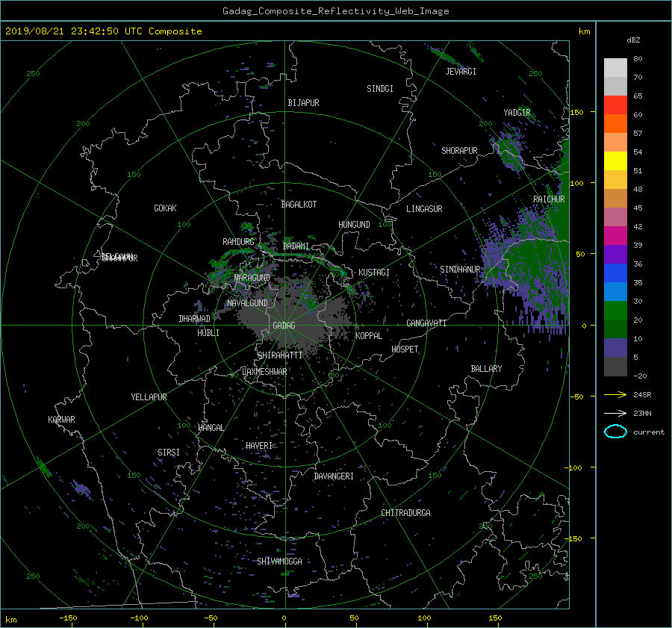Image resolution: width=672 pixels, height=628 pixels.
Task: Click the HUBLI city label
Action: (208, 333)
